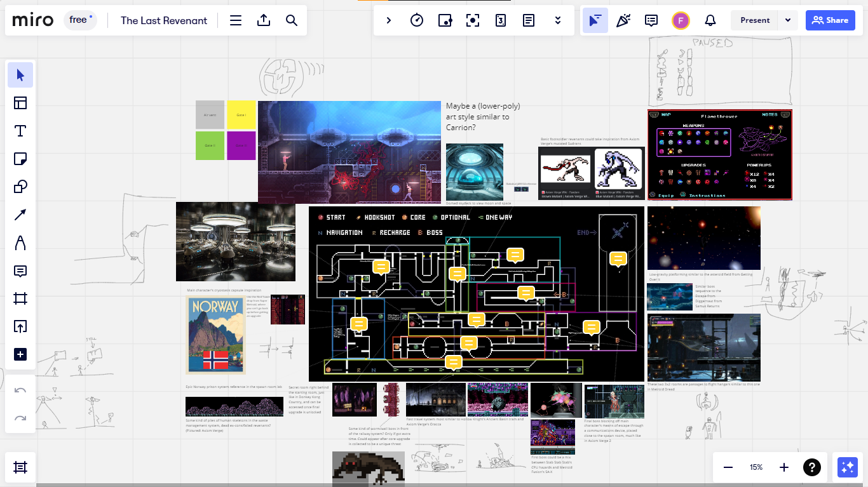Start Presentation mode frame icon
Image resolution: width=868 pixels, height=487 pixels.
coord(473,20)
